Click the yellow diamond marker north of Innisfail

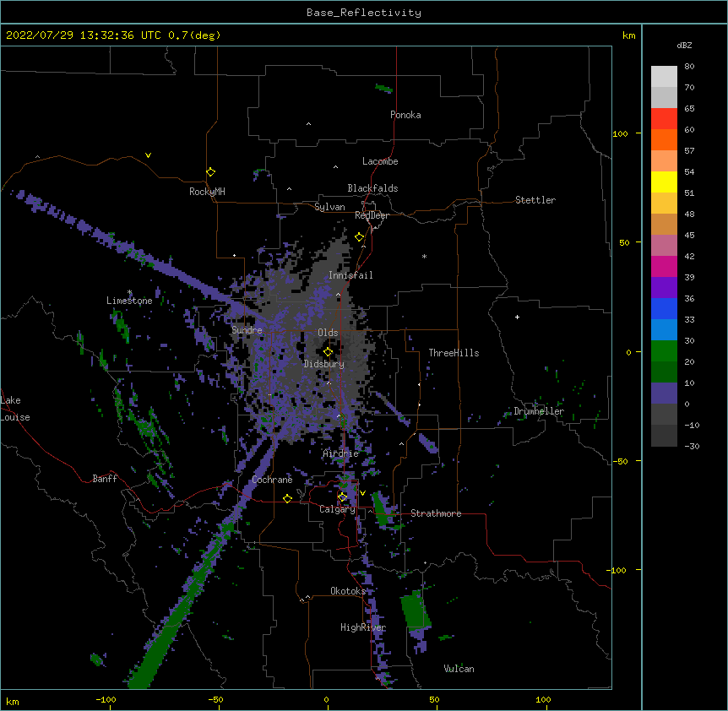[360, 237]
